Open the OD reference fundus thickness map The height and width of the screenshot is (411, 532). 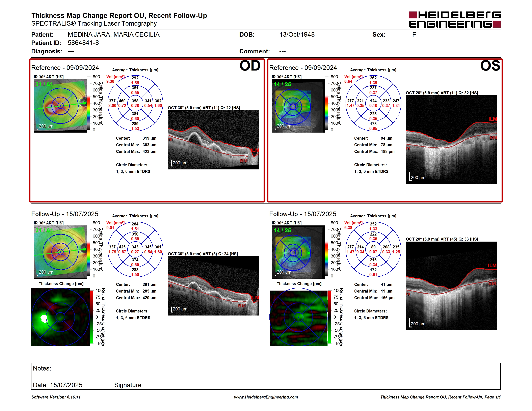(60, 106)
